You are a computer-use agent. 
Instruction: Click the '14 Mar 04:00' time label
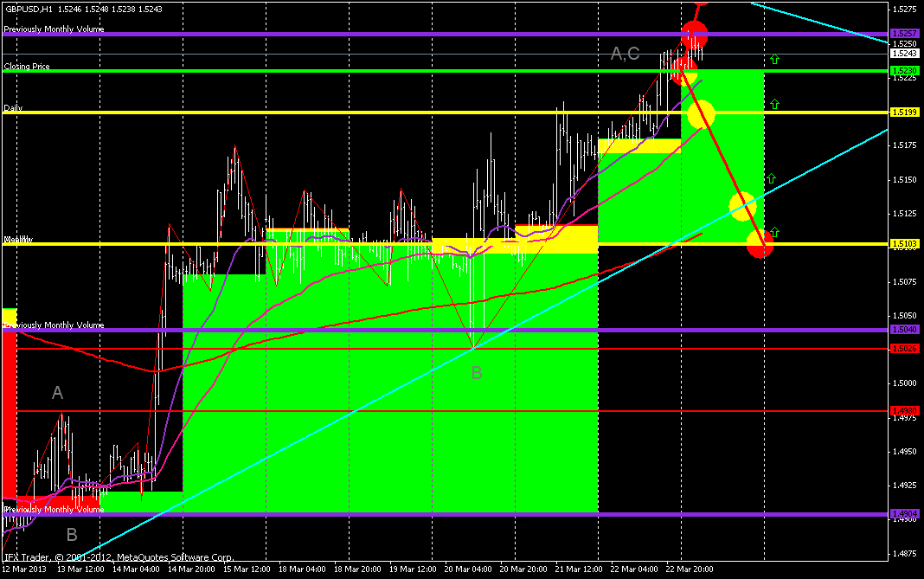coord(136,569)
